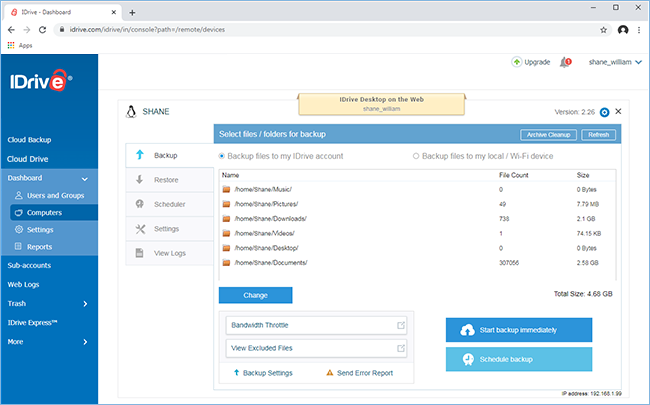This screenshot has width=650, height=405.
Task: Open Chrome three-dot menu
Action: coord(639,30)
